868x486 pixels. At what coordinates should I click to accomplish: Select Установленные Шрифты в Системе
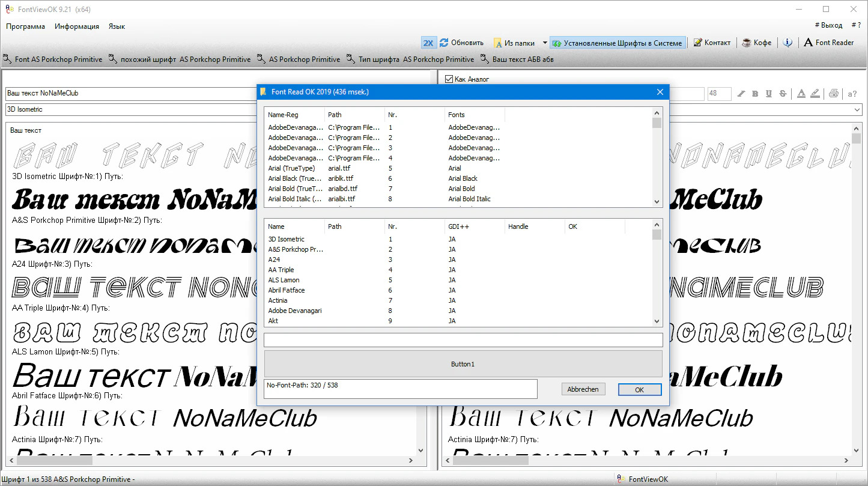pos(618,43)
